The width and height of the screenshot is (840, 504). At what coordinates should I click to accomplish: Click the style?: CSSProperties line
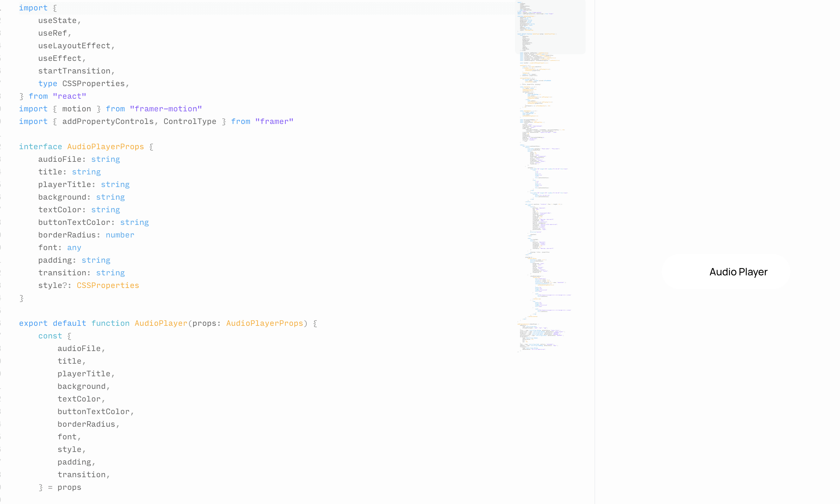pos(88,285)
